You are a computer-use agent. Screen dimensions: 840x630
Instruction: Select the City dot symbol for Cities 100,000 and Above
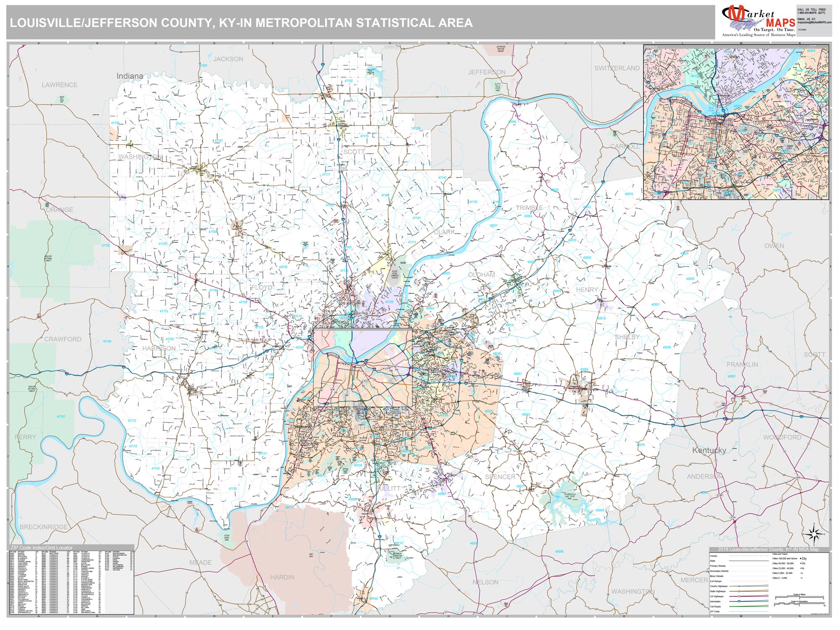coord(801,558)
